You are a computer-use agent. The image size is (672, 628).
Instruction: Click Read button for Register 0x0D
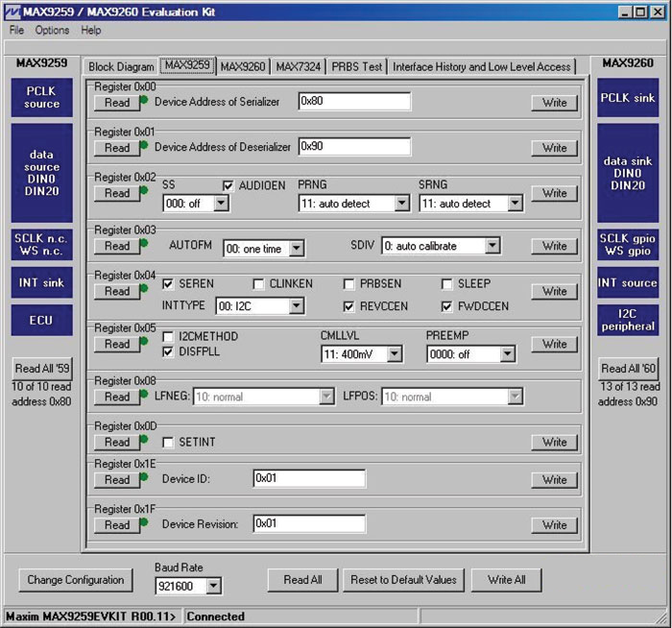(117, 442)
